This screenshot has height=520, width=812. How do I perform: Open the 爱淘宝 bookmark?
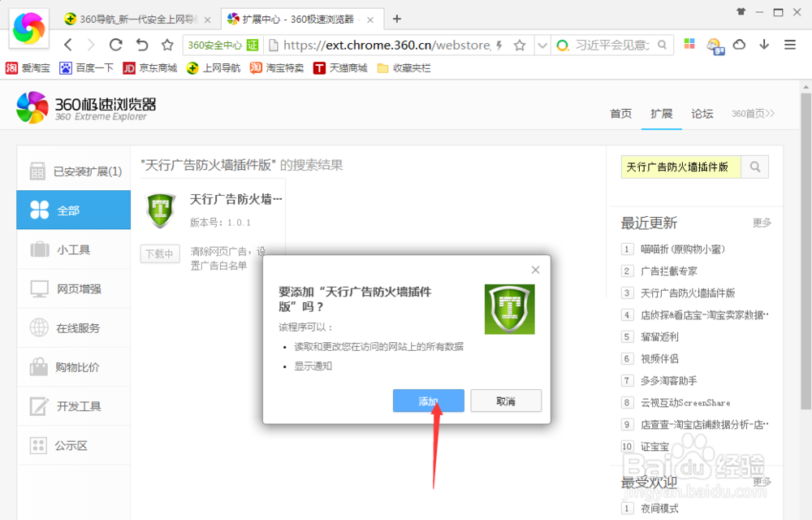coord(28,68)
